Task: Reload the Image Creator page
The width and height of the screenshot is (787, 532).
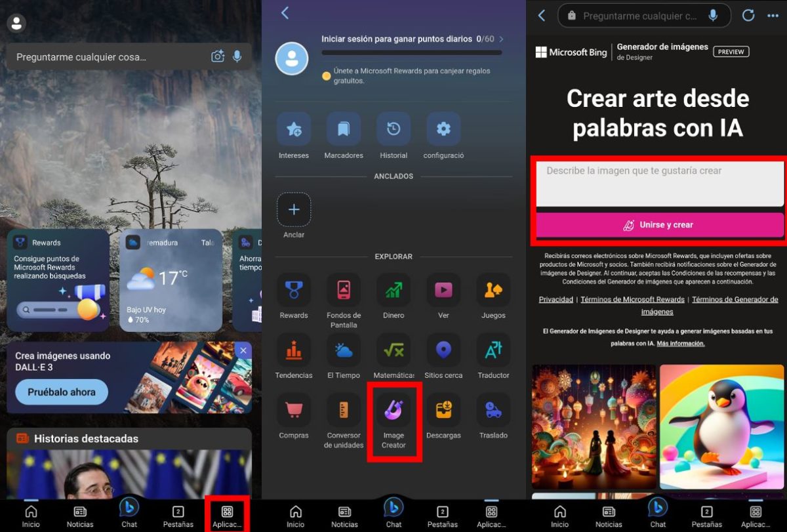Action: coord(748,15)
